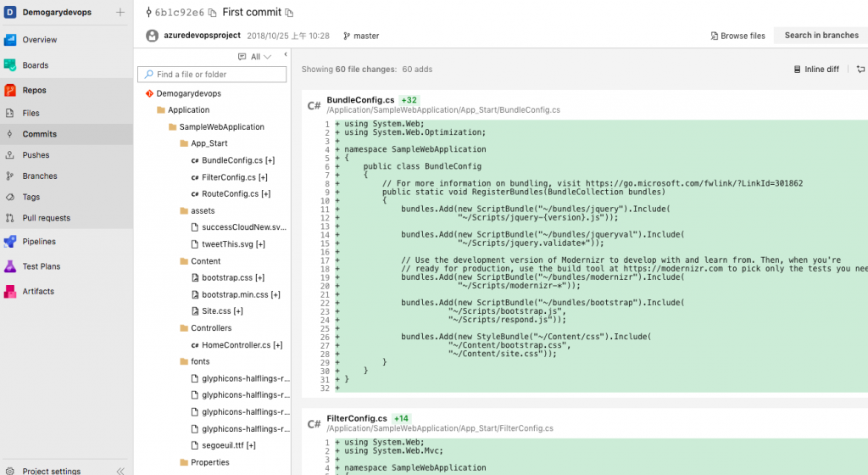This screenshot has height=475, width=868.
Task: Click the Commits icon under Repos
Action: click(9, 134)
